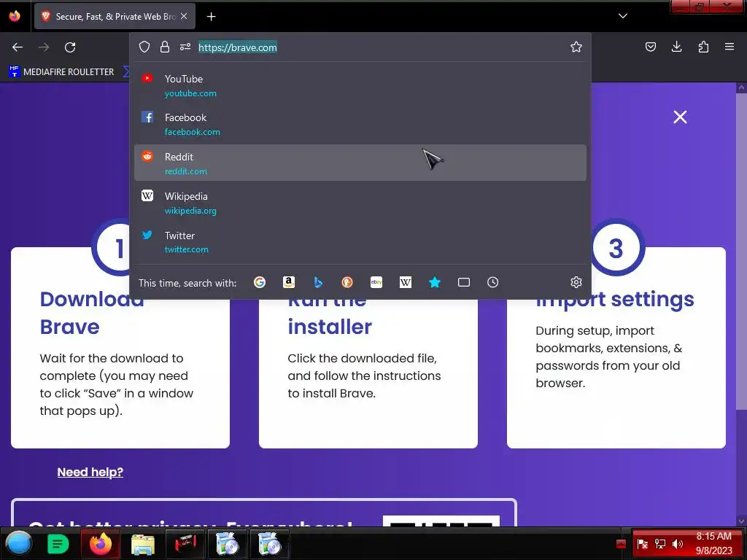Screen dimensions: 747x560
Task: Show site security padlock info
Action: [165, 47]
